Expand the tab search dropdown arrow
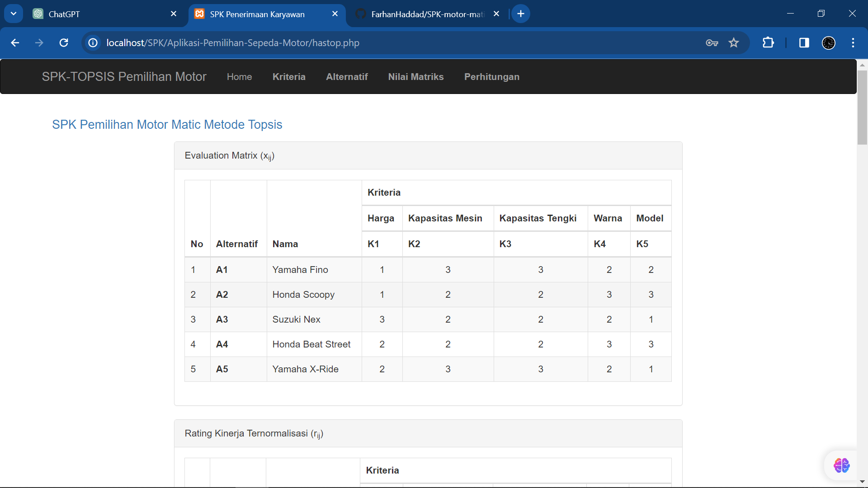868x488 pixels. pos(14,14)
